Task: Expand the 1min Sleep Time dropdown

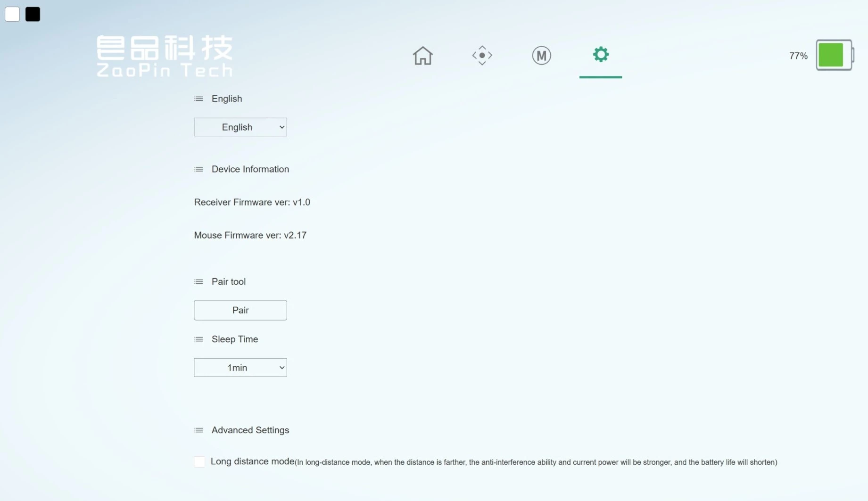Action: point(240,368)
